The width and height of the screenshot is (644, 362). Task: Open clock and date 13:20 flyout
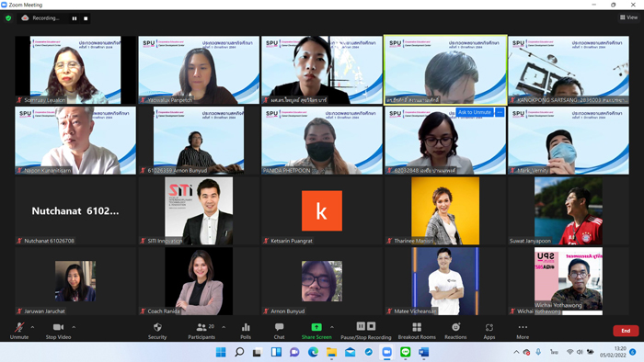[613, 352]
